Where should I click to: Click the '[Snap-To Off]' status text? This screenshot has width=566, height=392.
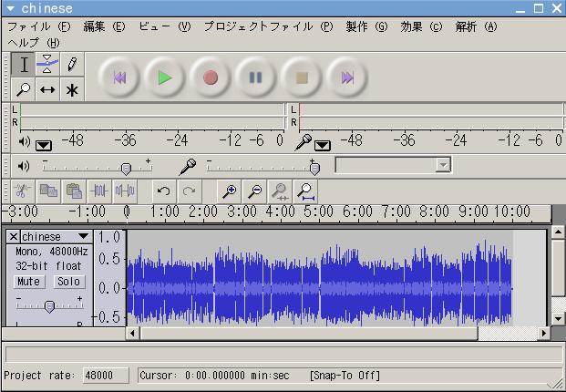(345, 376)
